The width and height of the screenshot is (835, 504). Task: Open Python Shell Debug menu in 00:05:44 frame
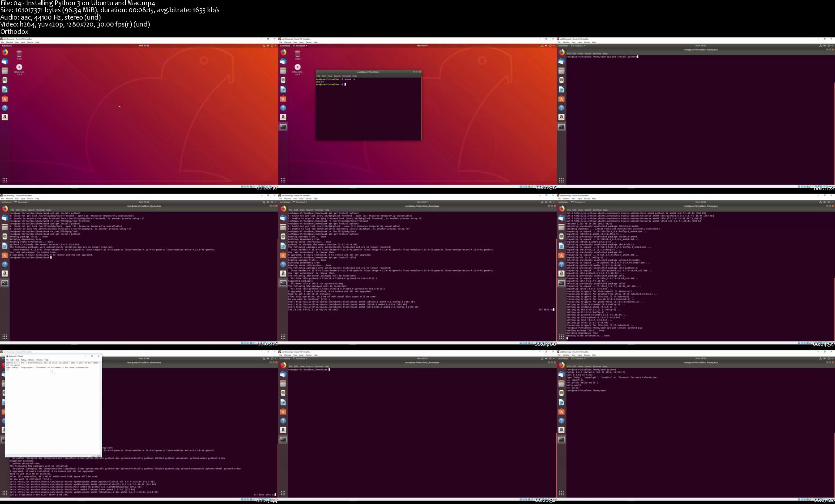click(x=23, y=360)
